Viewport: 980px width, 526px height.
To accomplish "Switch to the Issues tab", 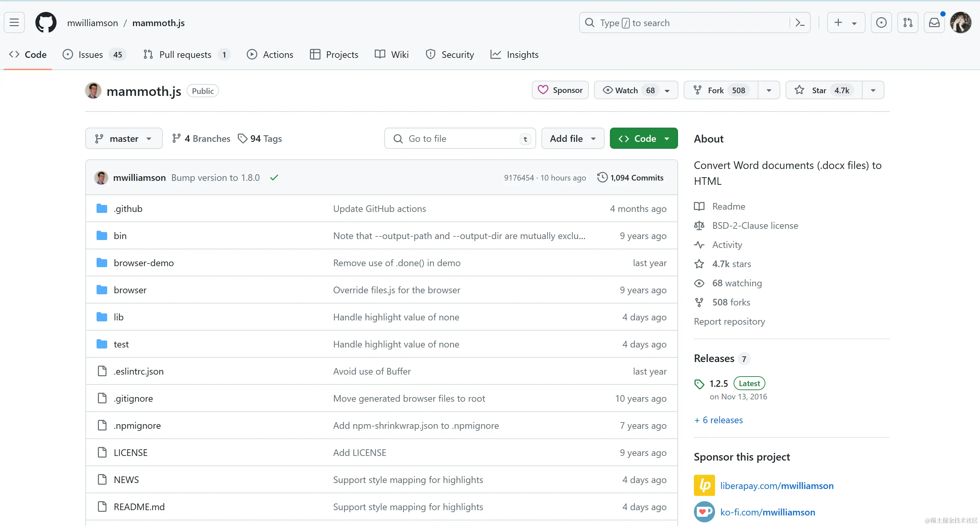I will pos(91,55).
